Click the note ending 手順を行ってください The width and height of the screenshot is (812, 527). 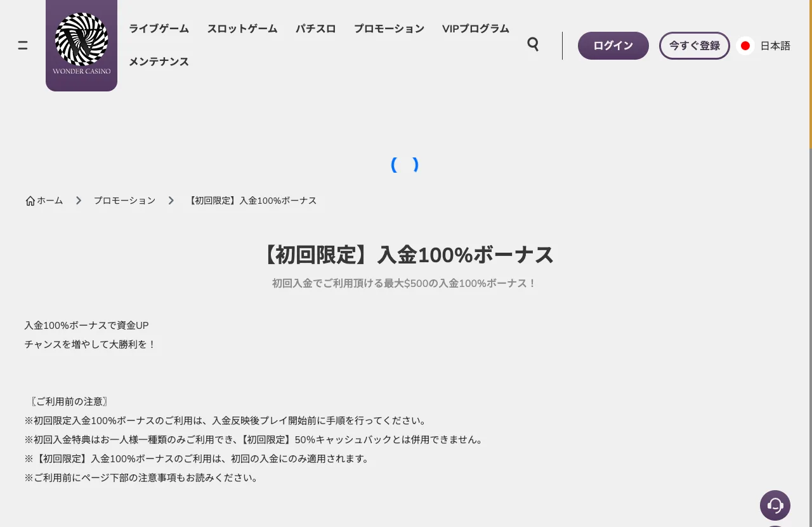point(226,420)
